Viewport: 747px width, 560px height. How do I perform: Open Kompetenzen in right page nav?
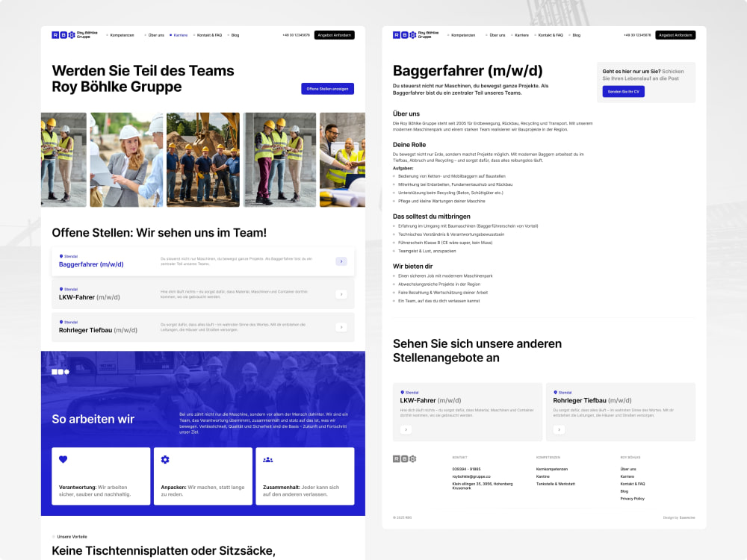(x=463, y=35)
